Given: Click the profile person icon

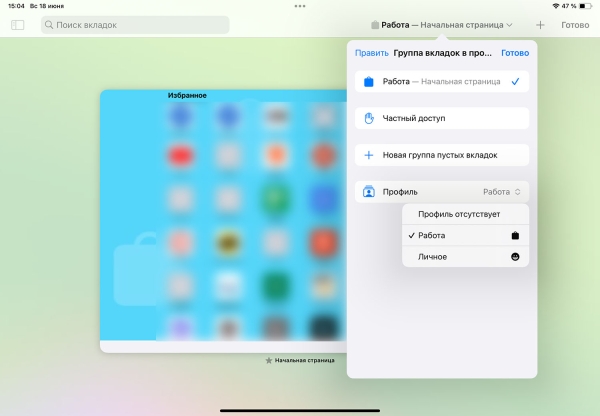Looking at the screenshot, I should (x=369, y=191).
